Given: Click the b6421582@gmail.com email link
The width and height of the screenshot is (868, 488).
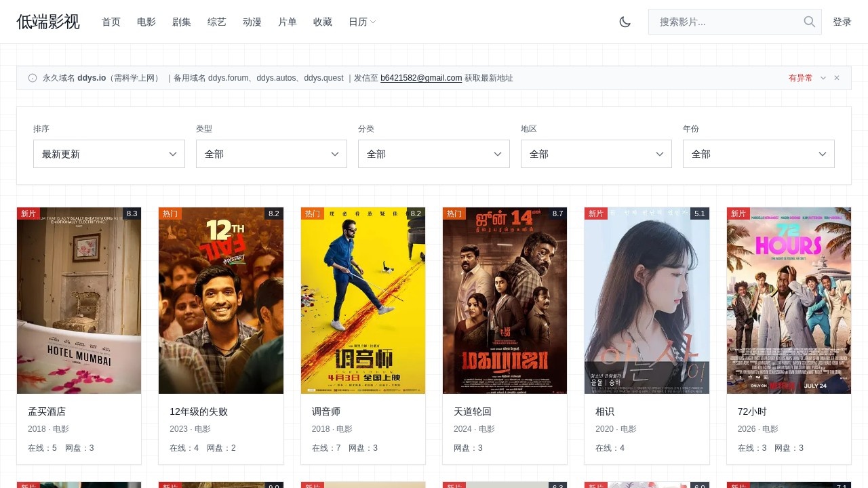Looking at the screenshot, I should (421, 78).
